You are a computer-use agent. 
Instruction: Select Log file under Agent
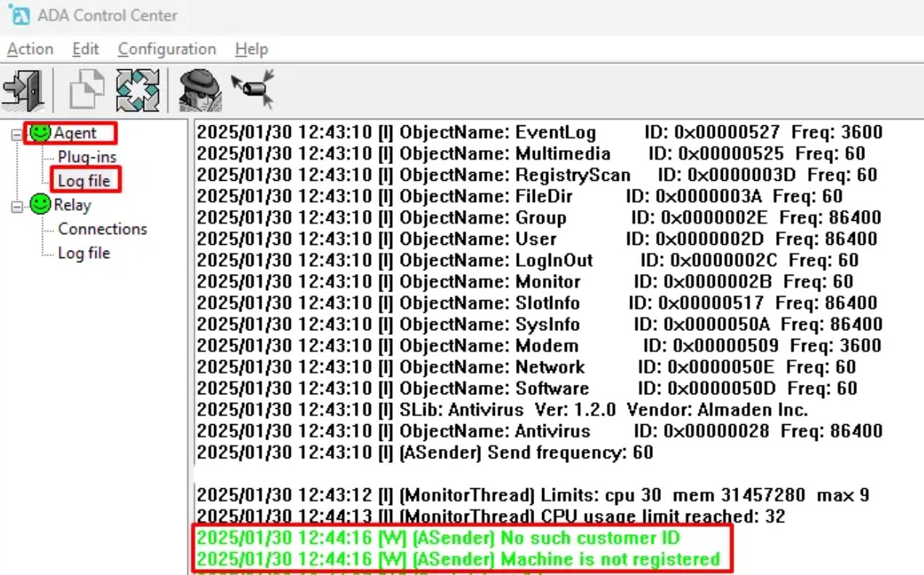(82, 180)
